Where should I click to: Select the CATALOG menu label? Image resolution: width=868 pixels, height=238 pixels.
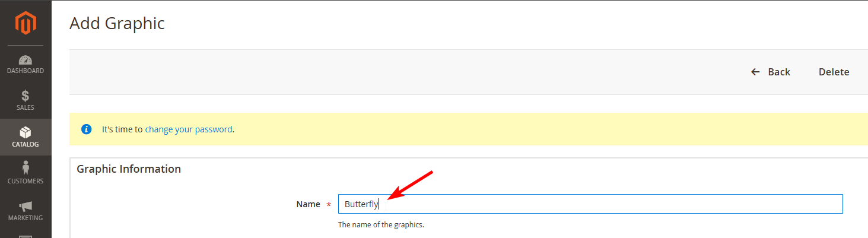point(26,144)
